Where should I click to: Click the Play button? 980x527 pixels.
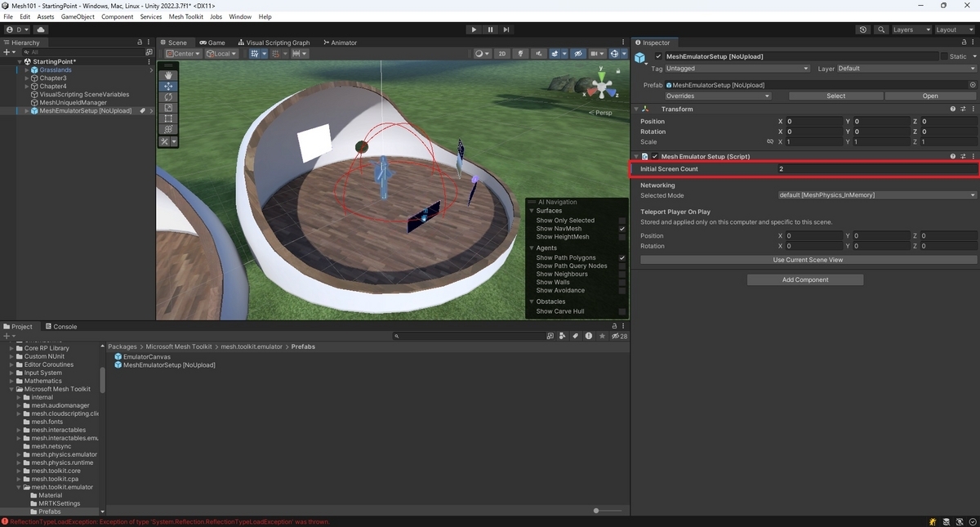pyautogui.click(x=474, y=29)
